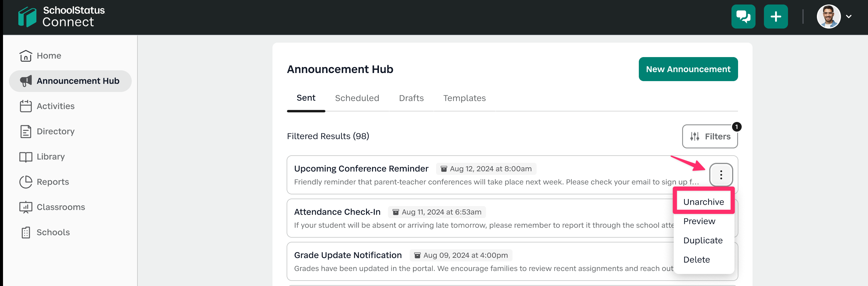This screenshot has width=868, height=286.
Task: Select Duplicate in the context menu
Action: point(703,240)
